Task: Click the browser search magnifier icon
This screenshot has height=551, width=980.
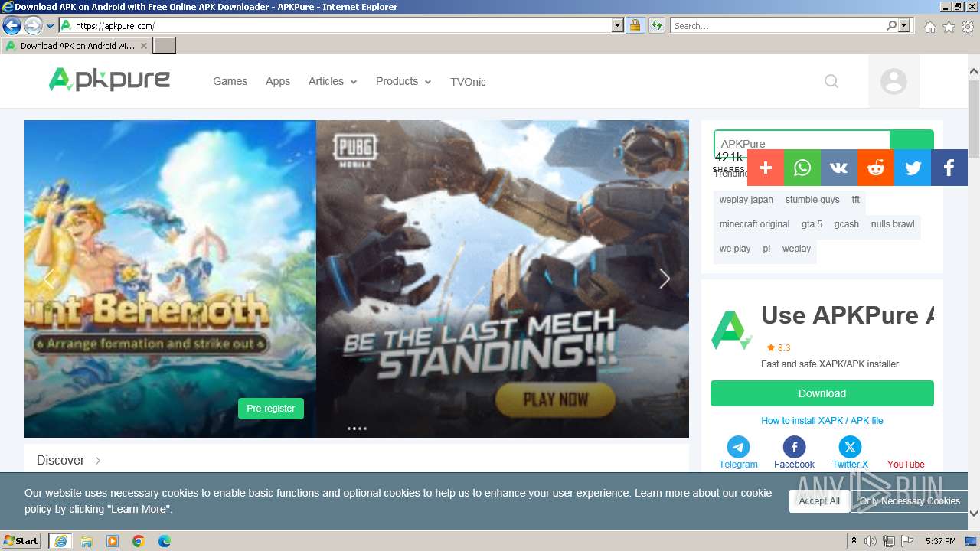Action: pyautogui.click(x=891, y=26)
